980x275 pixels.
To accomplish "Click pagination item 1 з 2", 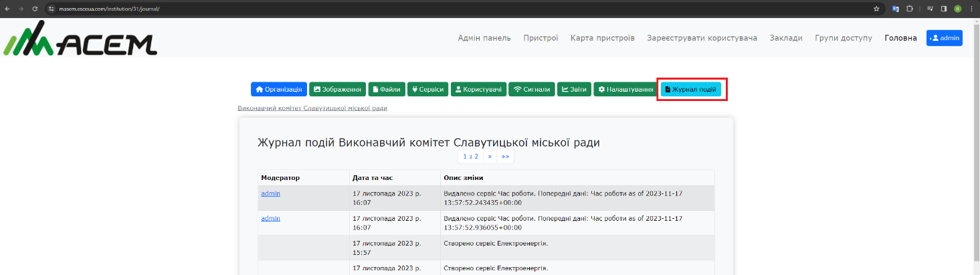I will 471,156.
